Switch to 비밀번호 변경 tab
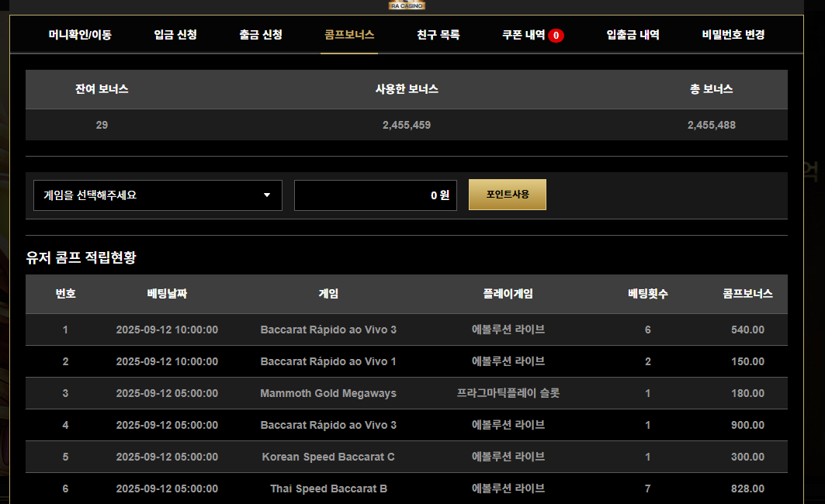 733,35
